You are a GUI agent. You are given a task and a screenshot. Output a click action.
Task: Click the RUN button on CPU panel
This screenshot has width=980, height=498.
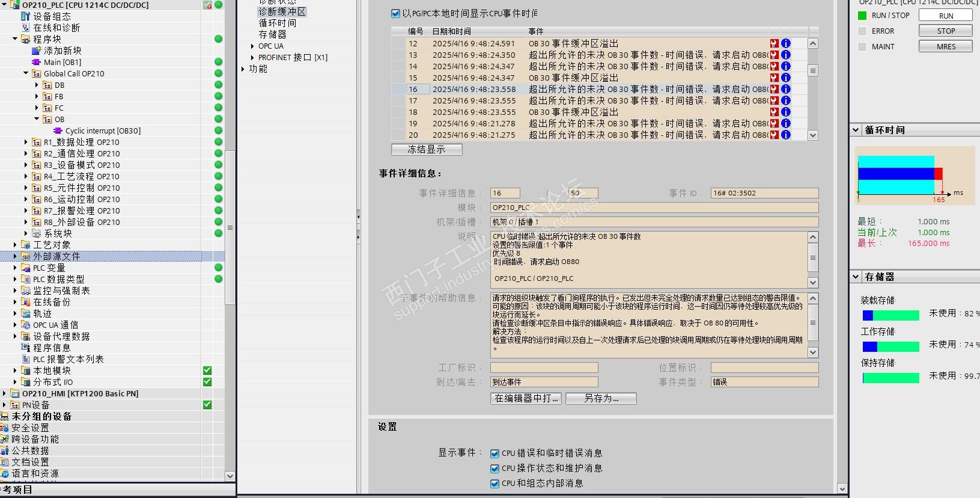point(946,16)
